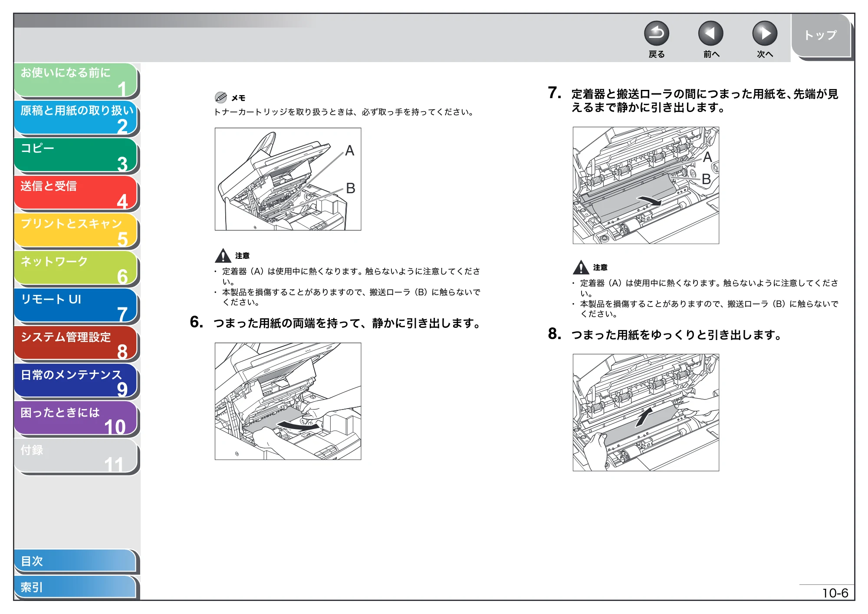868x614 pixels.
Task: Advance to the next page with 次へ icon
Action: 764,33
